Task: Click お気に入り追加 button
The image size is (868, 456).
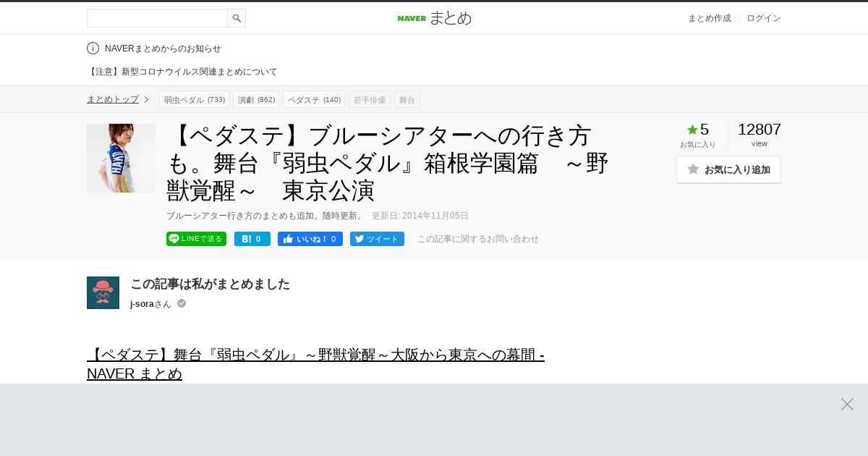Action: pyautogui.click(x=728, y=169)
